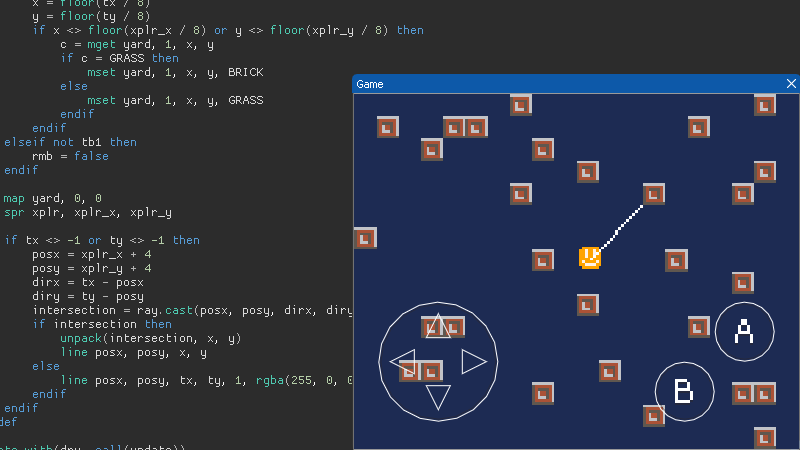Viewport: 800px width, 450px height.
Task: Click the brick on the game's left edge
Action: 365,238
